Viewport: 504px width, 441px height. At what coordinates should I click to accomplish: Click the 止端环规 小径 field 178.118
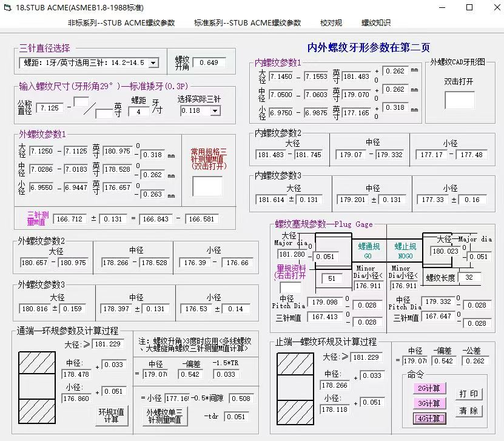[x=335, y=409]
